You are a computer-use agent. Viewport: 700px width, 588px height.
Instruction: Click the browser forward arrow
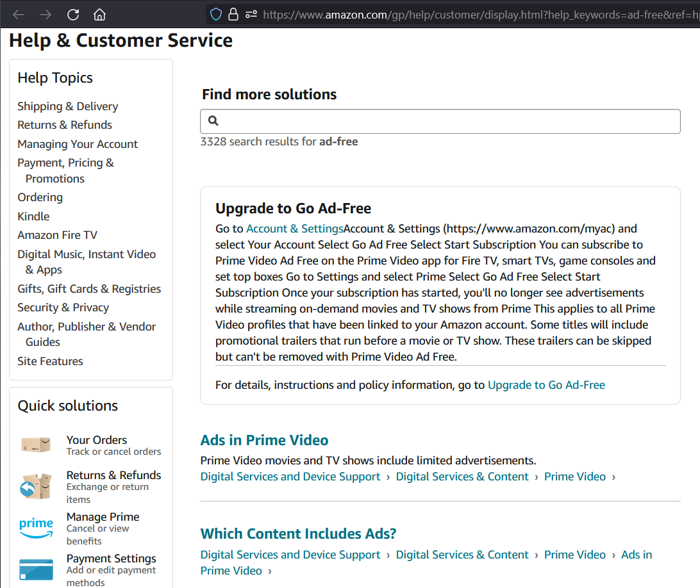pos(46,14)
